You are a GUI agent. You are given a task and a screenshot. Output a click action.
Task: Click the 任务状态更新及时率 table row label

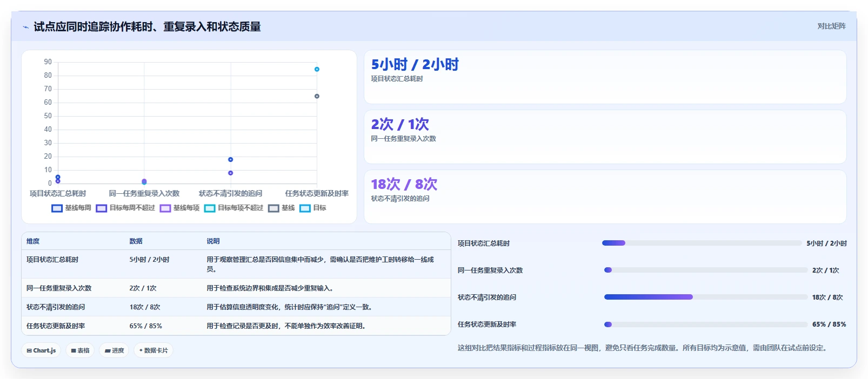tap(56, 326)
